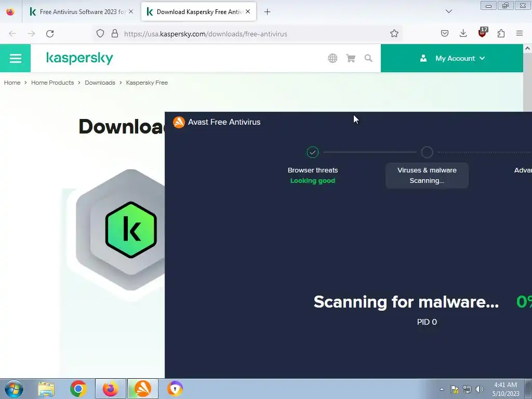Bookmark this page with the star
Image resolution: width=532 pixels, height=399 pixels.
click(394, 34)
